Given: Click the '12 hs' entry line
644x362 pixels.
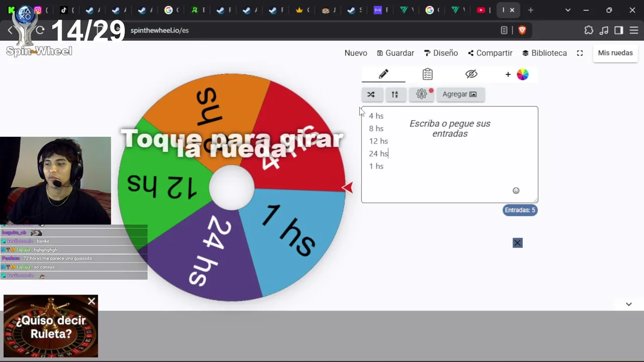Looking at the screenshot, I should (378, 141).
